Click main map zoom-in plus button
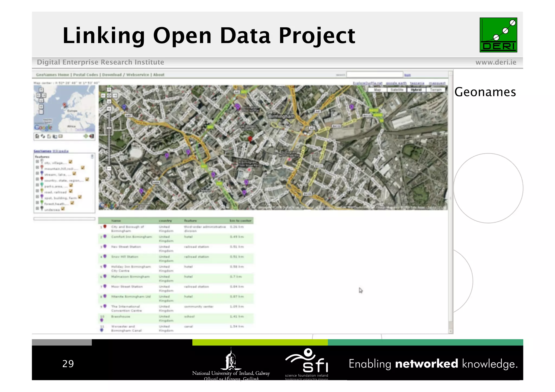 click(x=109, y=109)
